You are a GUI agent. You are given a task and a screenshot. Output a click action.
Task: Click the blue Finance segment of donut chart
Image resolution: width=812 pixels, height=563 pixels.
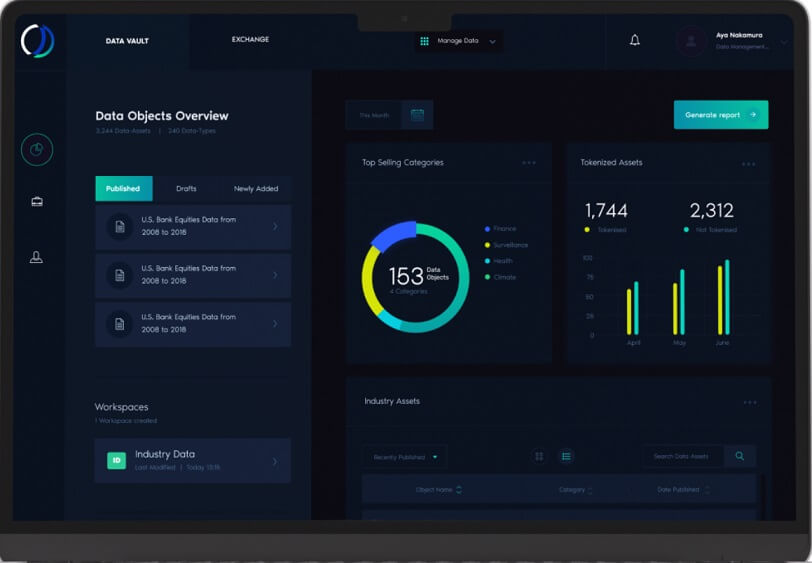tap(393, 237)
